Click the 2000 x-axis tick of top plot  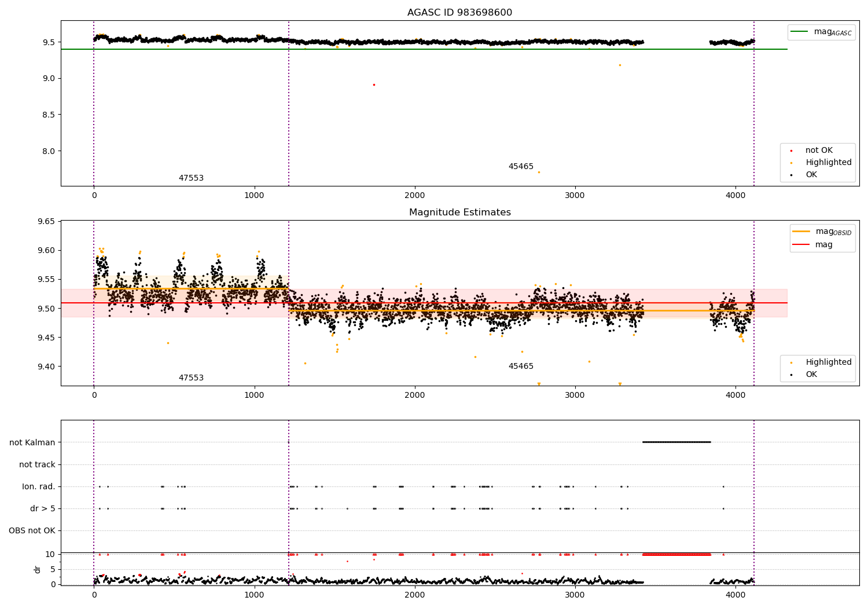coord(415,196)
